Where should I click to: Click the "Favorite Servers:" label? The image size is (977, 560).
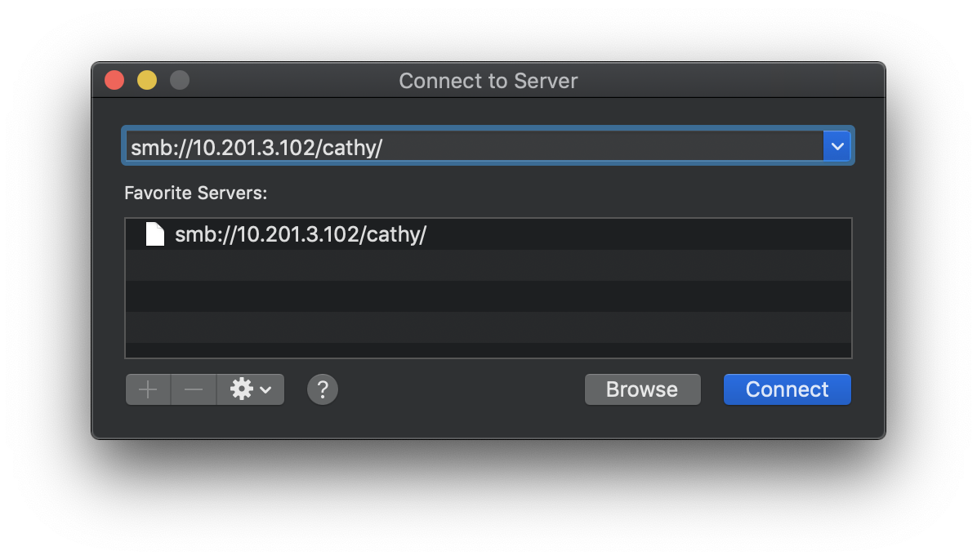point(196,193)
